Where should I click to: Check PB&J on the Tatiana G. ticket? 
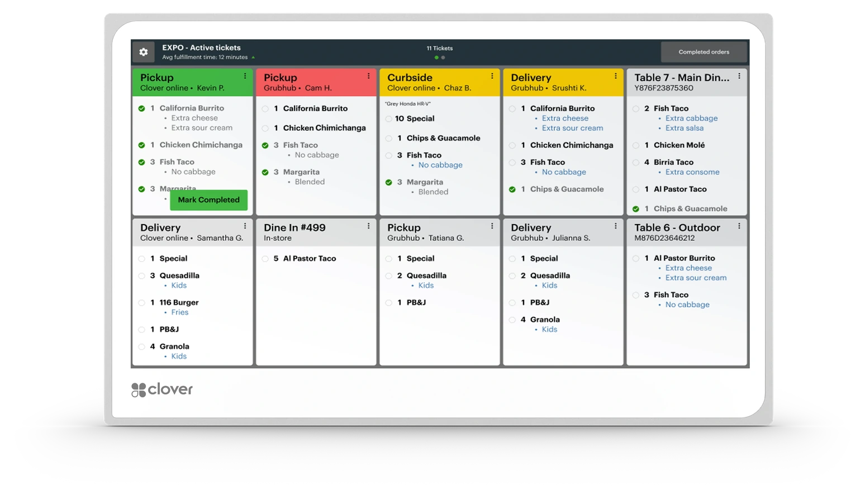389,303
